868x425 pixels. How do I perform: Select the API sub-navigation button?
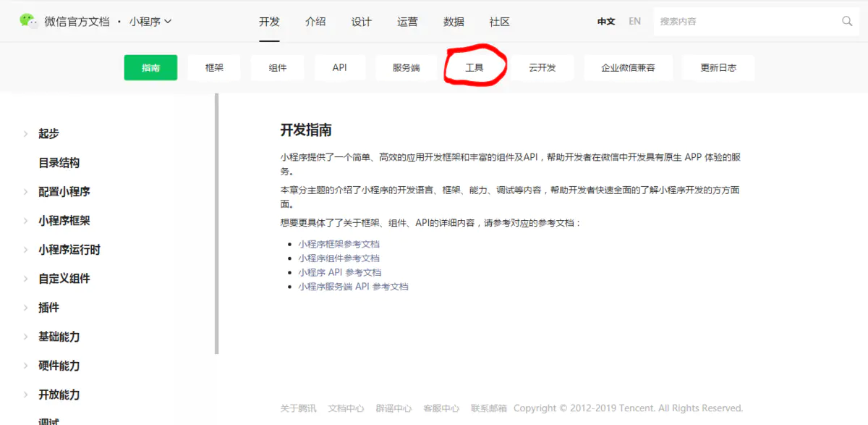(x=339, y=67)
